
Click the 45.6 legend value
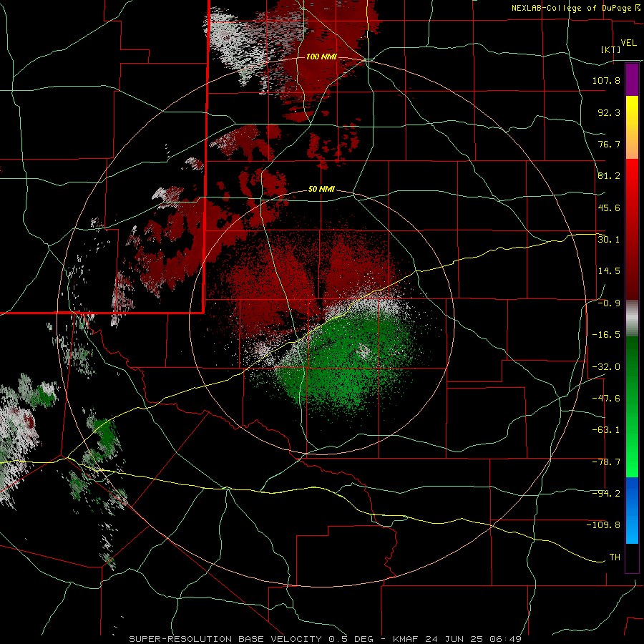pyautogui.click(x=609, y=208)
